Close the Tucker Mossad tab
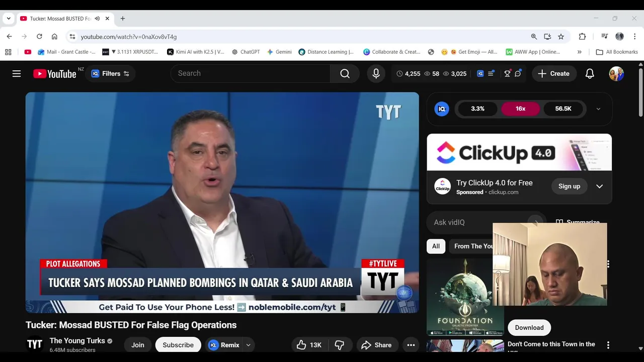This screenshot has width=644, height=362. click(x=107, y=19)
